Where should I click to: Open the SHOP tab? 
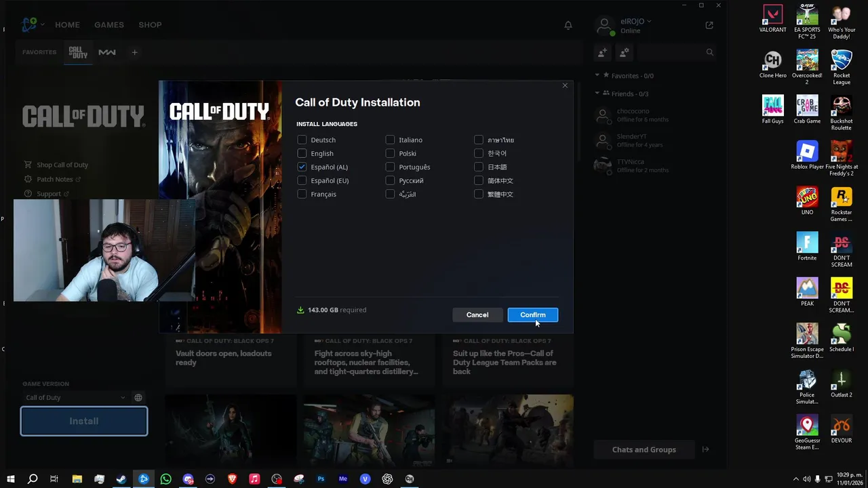pyautogui.click(x=150, y=24)
